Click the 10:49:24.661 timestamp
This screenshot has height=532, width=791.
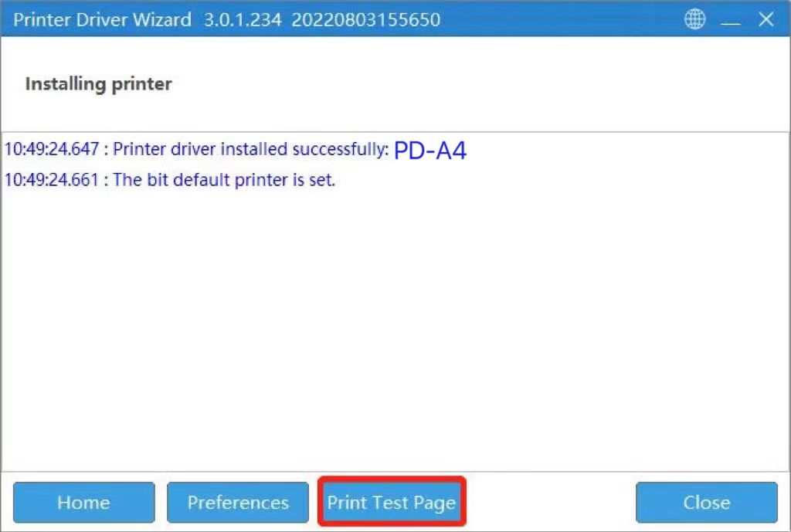click(x=52, y=179)
